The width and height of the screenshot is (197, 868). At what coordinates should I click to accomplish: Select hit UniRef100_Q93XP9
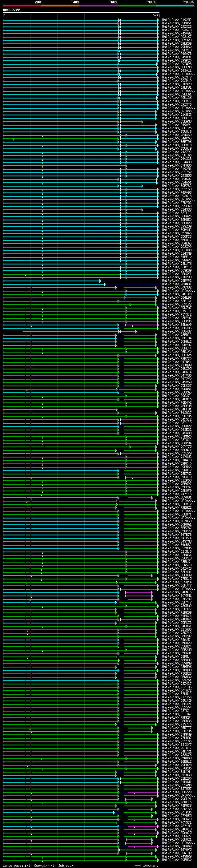[x=177, y=247]
